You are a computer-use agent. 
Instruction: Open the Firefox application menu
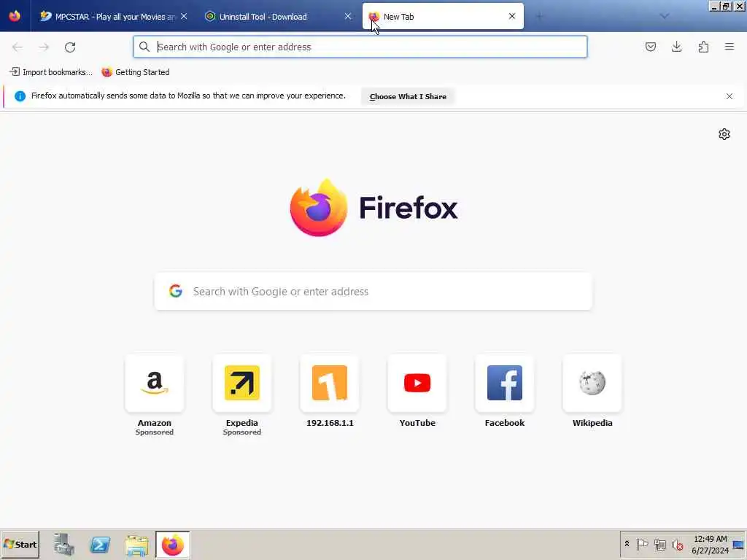(x=729, y=47)
